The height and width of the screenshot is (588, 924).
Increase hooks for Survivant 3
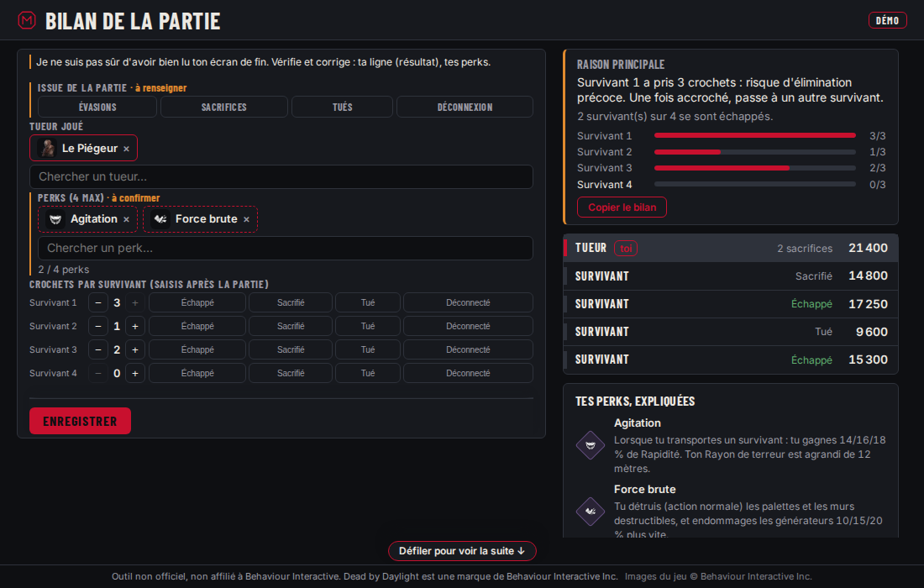pyautogui.click(x=135, y=350)
